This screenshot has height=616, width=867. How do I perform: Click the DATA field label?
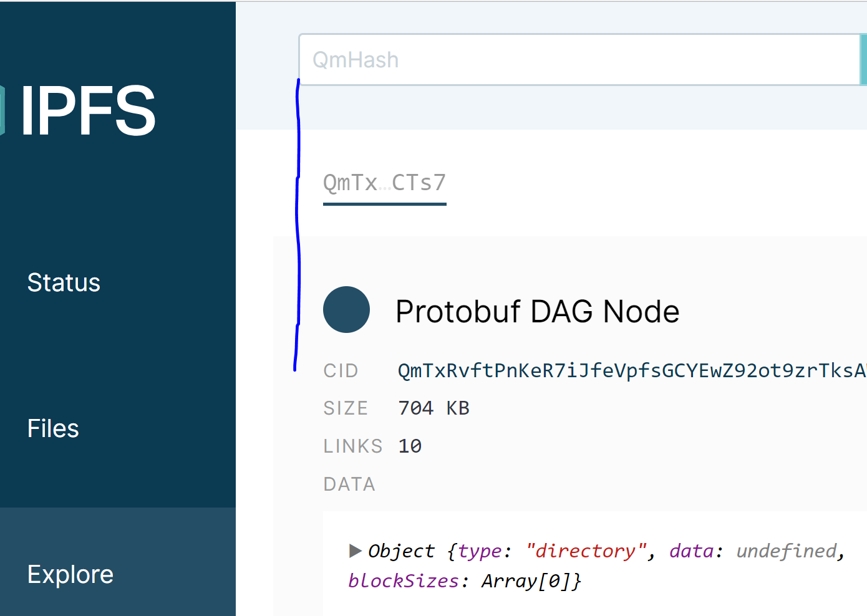349,484
